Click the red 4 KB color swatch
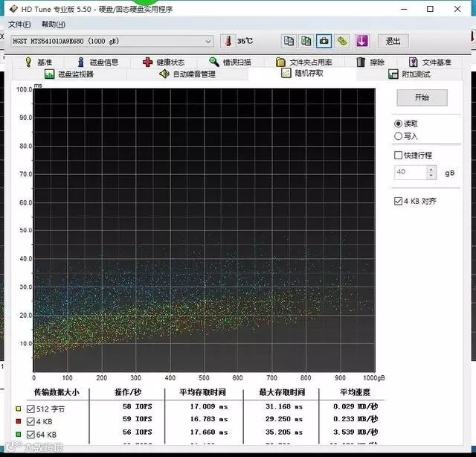The height and width of the screenshot is (457, 476). (x=19, y=421)
